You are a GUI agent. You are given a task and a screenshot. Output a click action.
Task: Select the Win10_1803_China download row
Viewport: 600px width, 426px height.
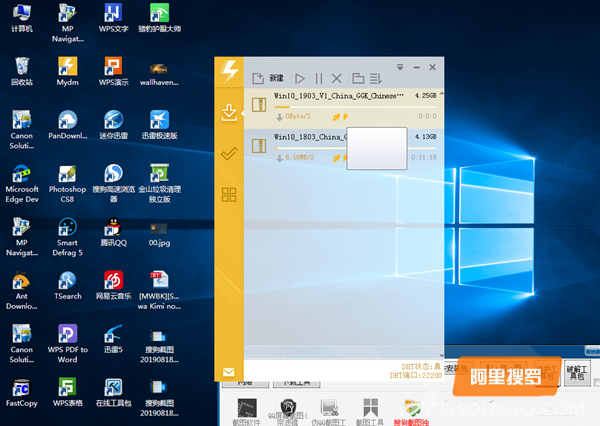pos(343,149)
